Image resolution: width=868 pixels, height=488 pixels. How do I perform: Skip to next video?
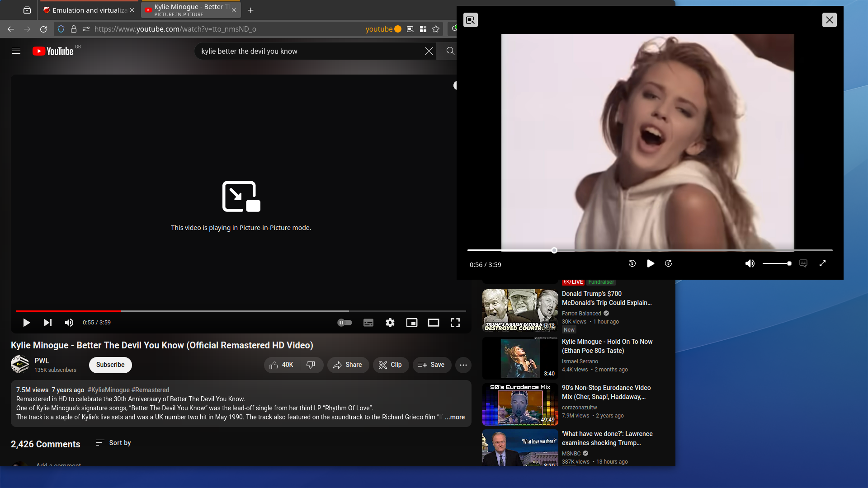point(47,323)
